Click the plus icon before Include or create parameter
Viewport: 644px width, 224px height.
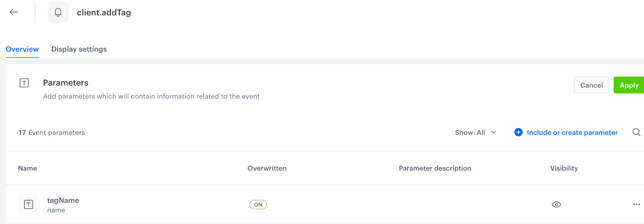pos(518,132)
